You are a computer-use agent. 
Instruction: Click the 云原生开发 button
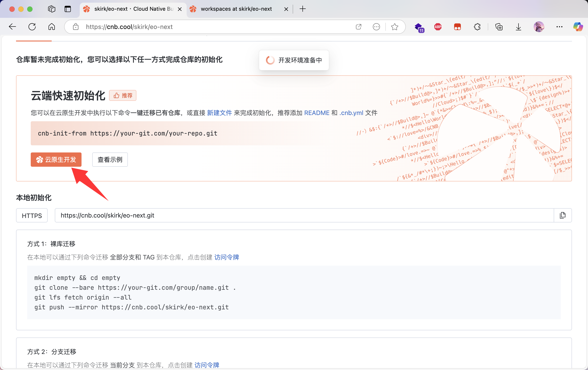tap(56, 160)
